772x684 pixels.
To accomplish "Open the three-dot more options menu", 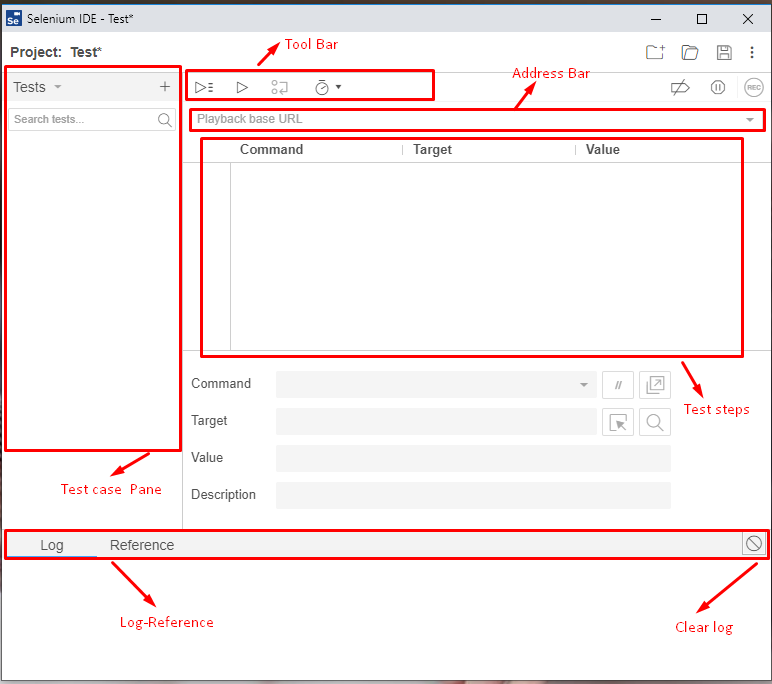I will (x=752, y=52).
